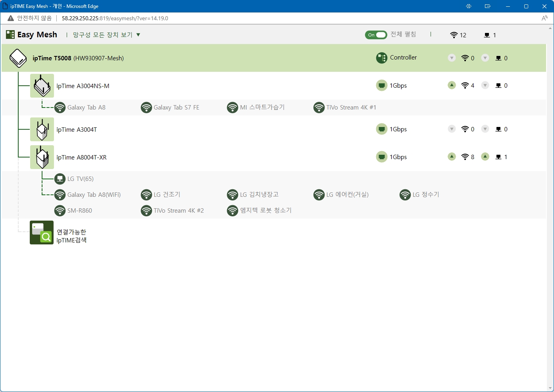
Task: Click the Edge sidebar toggle icon in title bar
Action: coord(469,6)
